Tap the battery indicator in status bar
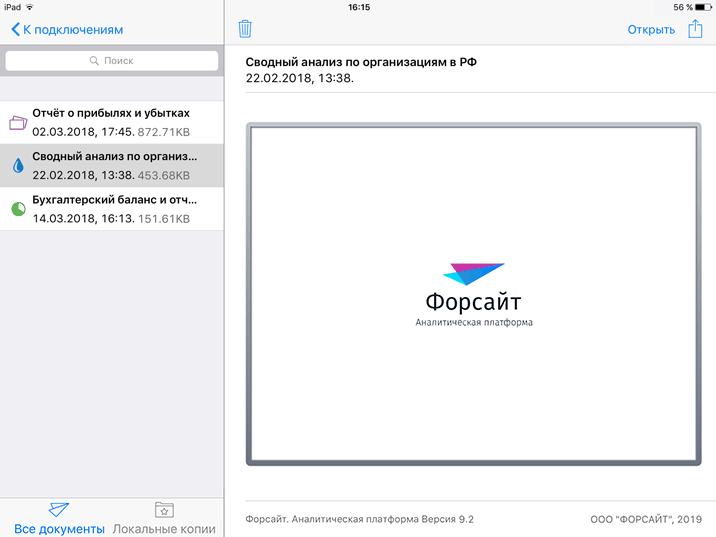The width and height of the screenshot is (716, 537). (x=703, y=7)
